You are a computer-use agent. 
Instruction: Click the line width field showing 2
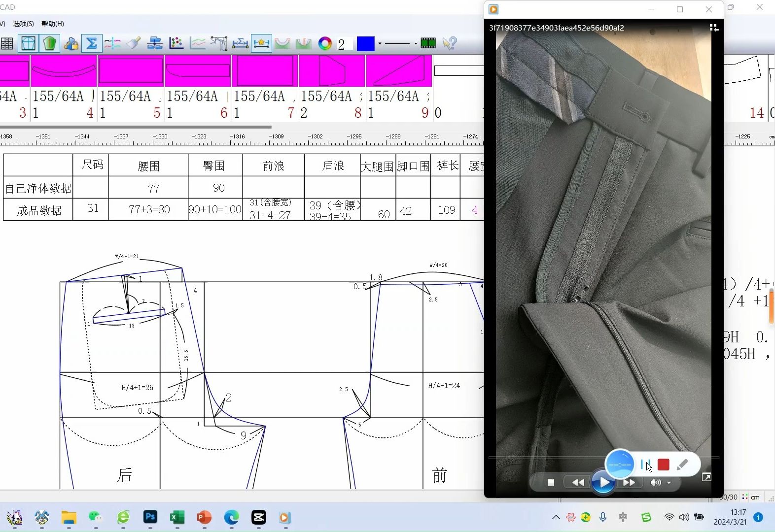(x=345, y=44)
